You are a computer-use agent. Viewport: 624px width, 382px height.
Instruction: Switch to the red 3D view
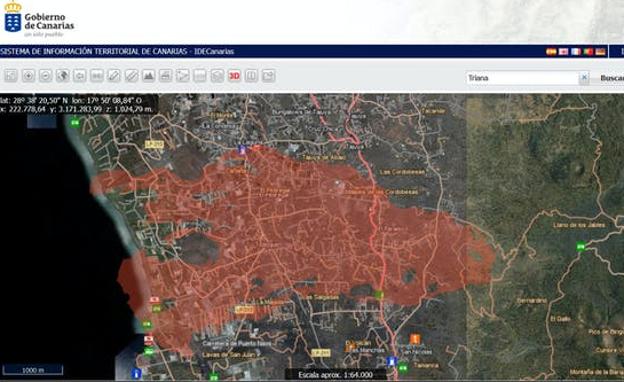[234, 76]
